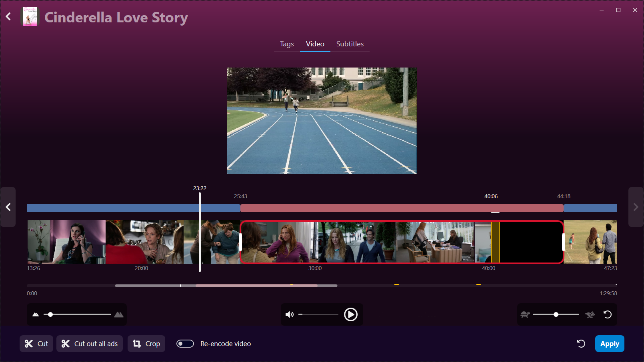This screenshot has height=362, width=644.
Task: Toggle the Re-encode video switch
Action: pos(185,344)
